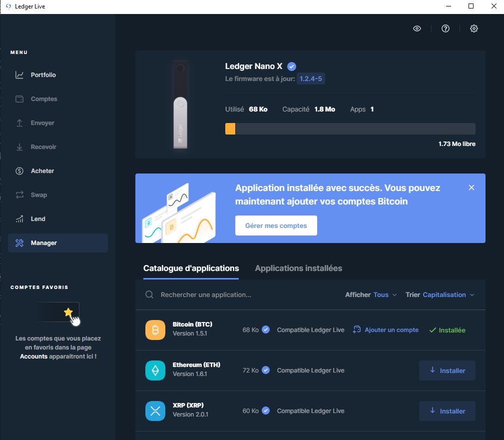The width and height of the screenshot is (504, 440).
Task: Click the Ethereum 'Version 1.6.1' text
Action: [190, 374]
